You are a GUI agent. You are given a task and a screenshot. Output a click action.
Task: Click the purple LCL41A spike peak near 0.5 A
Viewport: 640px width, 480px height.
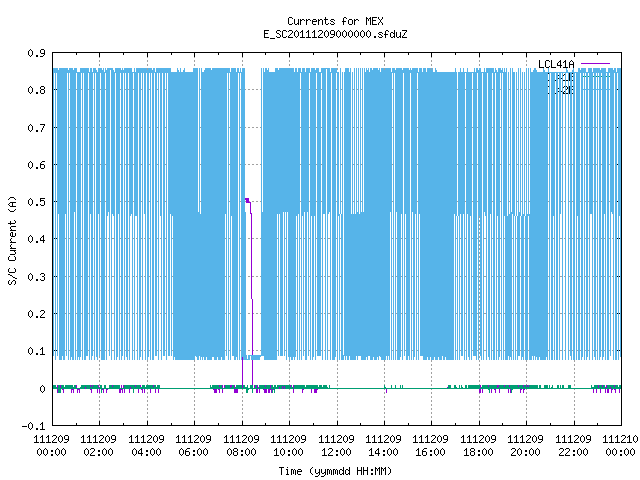247,200
